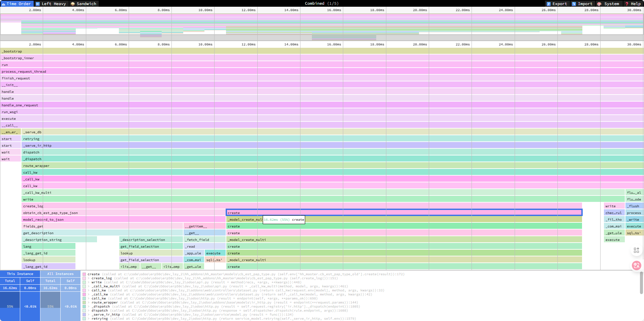
Task: Click the pink translate floating button
Action: [x=637, y=265]
